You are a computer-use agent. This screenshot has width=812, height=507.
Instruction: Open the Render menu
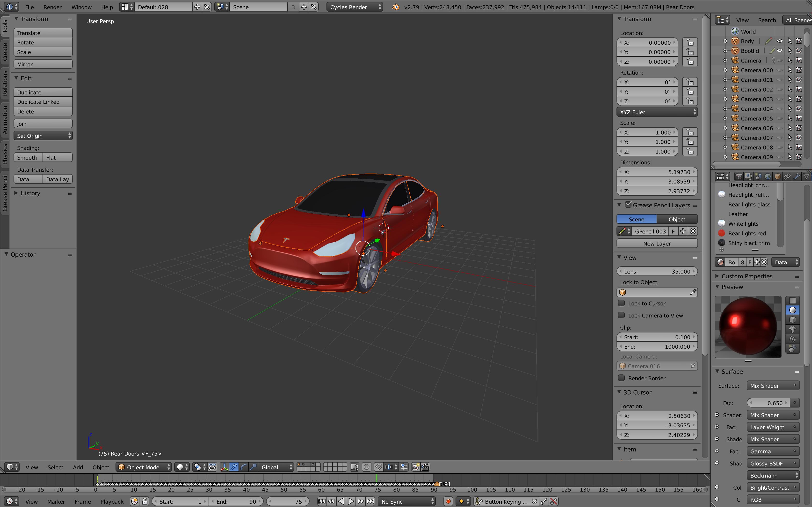pyautogui.click(x=52, y=7)
